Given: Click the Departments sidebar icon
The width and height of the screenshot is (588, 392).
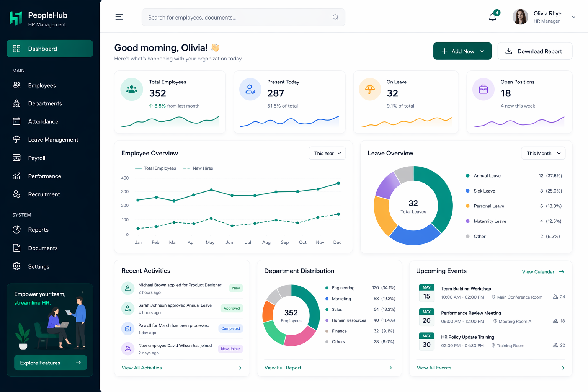Looking at the screenshot, I should 16,103.
